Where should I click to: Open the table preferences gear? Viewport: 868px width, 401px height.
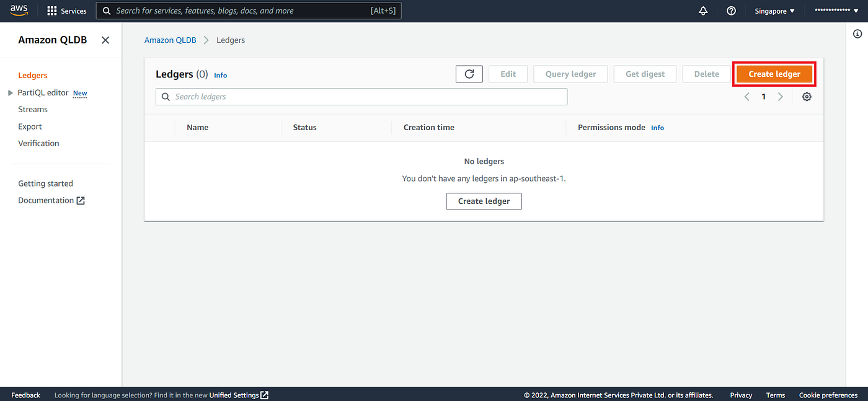807,96
